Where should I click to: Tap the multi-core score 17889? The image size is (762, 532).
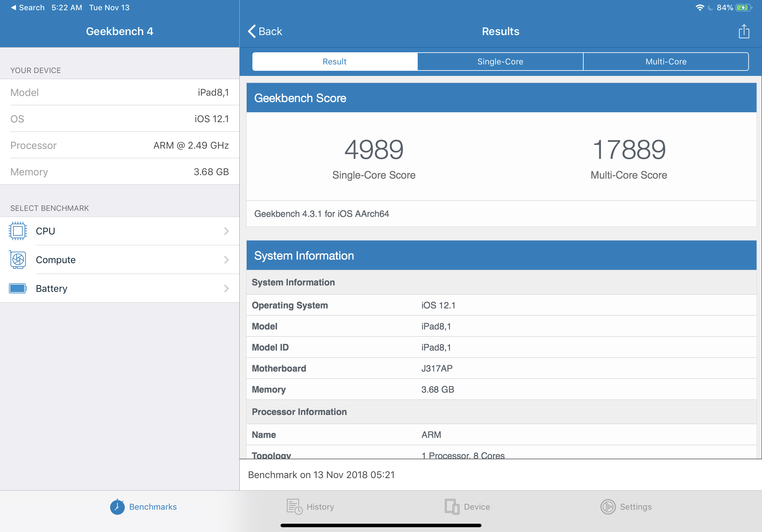click(629, 150)
